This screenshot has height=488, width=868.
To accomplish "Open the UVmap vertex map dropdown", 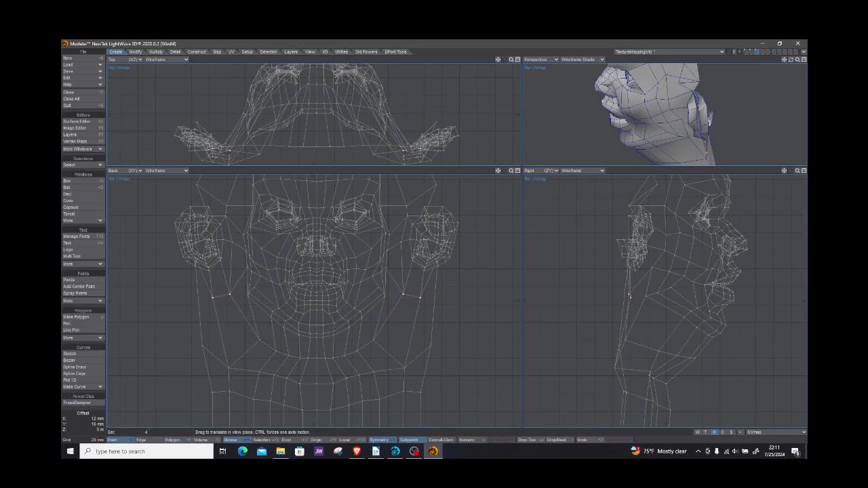I will click(776, 432).
